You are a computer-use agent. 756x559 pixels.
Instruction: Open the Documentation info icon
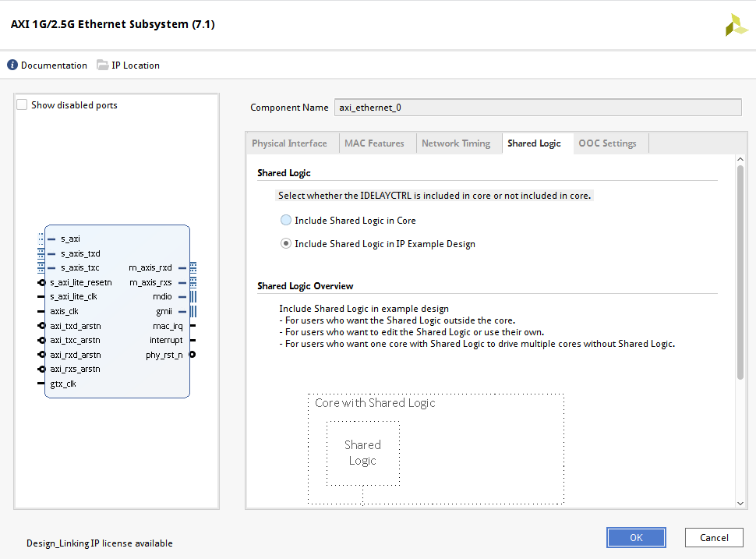pyautogui.click(x=12, y=65)
